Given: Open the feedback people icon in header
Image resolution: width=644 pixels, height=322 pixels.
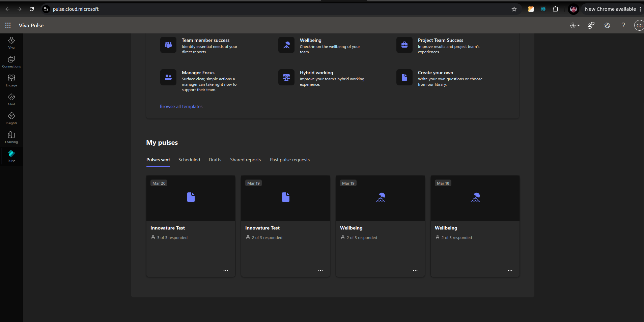Looking at the screenshot, I should click(591, 25).
